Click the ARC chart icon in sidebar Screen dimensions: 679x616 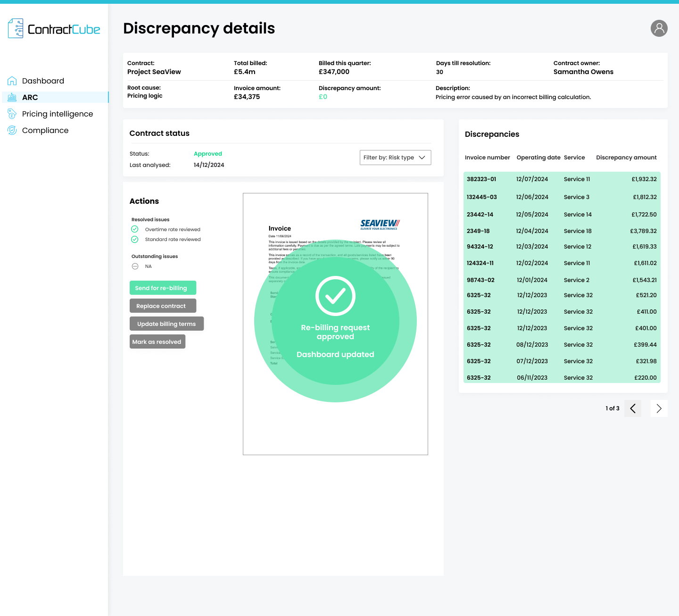12,97
